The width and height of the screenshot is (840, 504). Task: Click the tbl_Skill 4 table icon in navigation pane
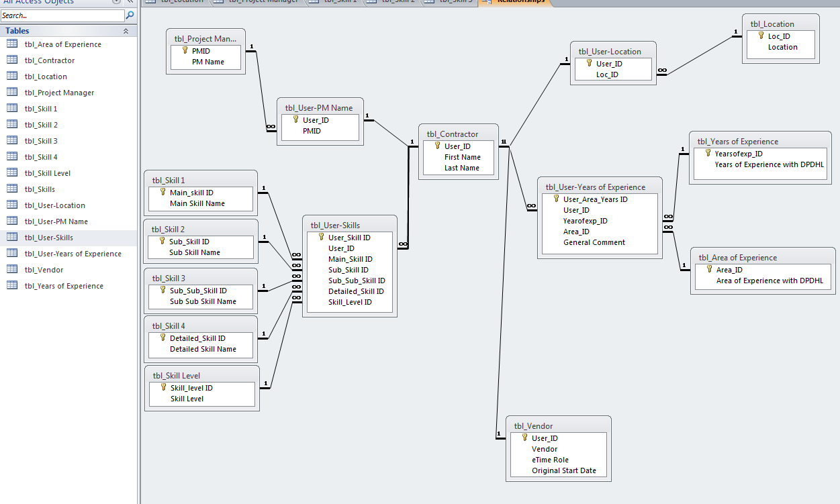point(11,157)
